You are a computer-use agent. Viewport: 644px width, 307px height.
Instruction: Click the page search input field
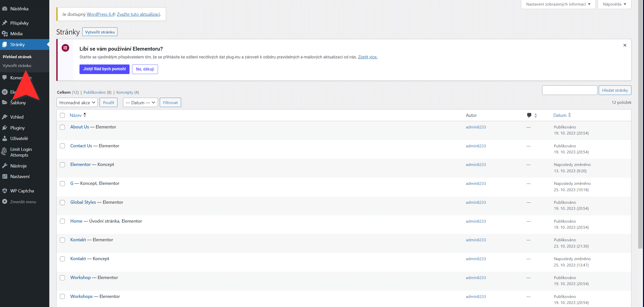[569, 90]
